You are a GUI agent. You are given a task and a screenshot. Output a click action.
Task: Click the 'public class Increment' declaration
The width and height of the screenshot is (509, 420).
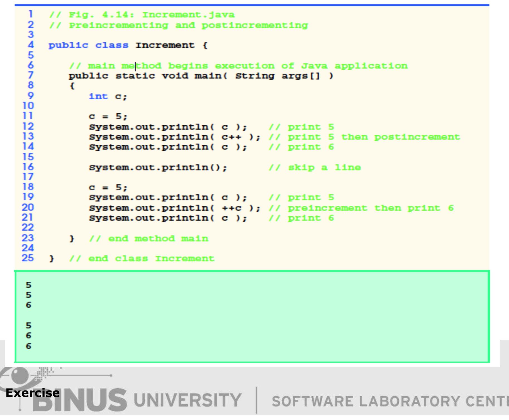[128, 45]
